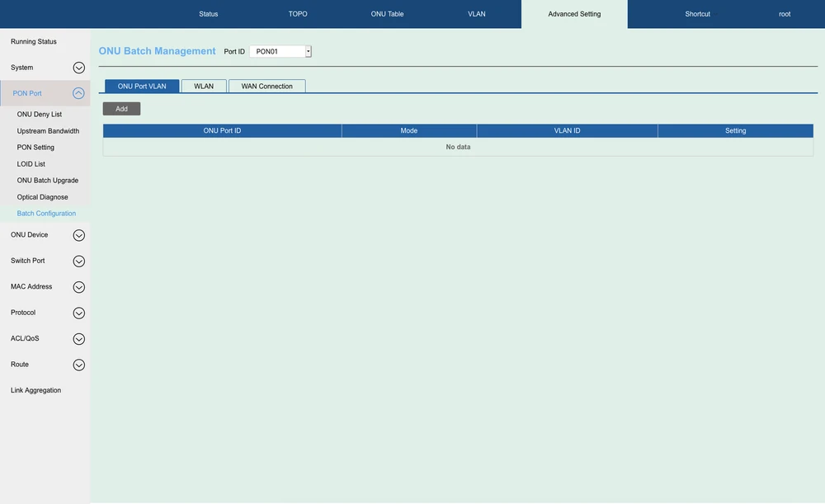Click the VLAN ID column header
Viewport: 825px width, 504px height.
567,130
